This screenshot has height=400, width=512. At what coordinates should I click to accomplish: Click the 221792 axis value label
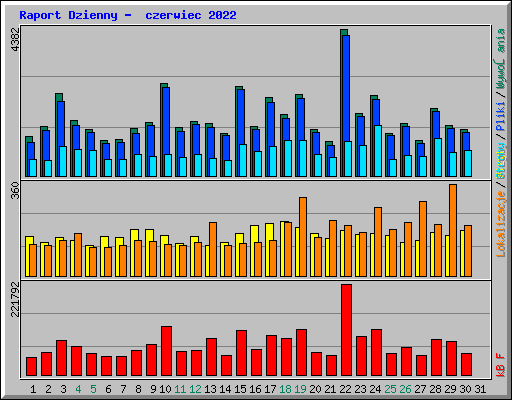click(x=15, y=299)
